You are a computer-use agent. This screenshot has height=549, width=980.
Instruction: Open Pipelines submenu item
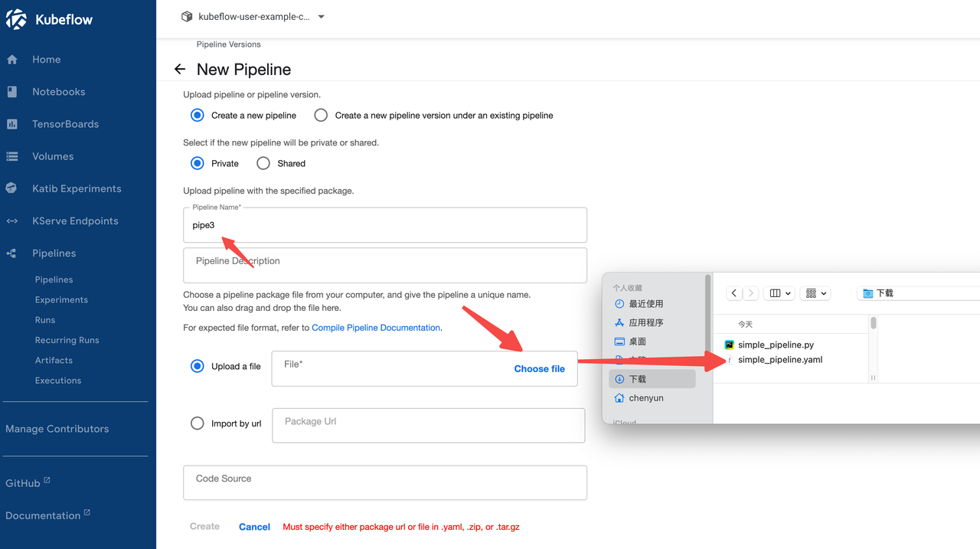[x=54, y=279]
